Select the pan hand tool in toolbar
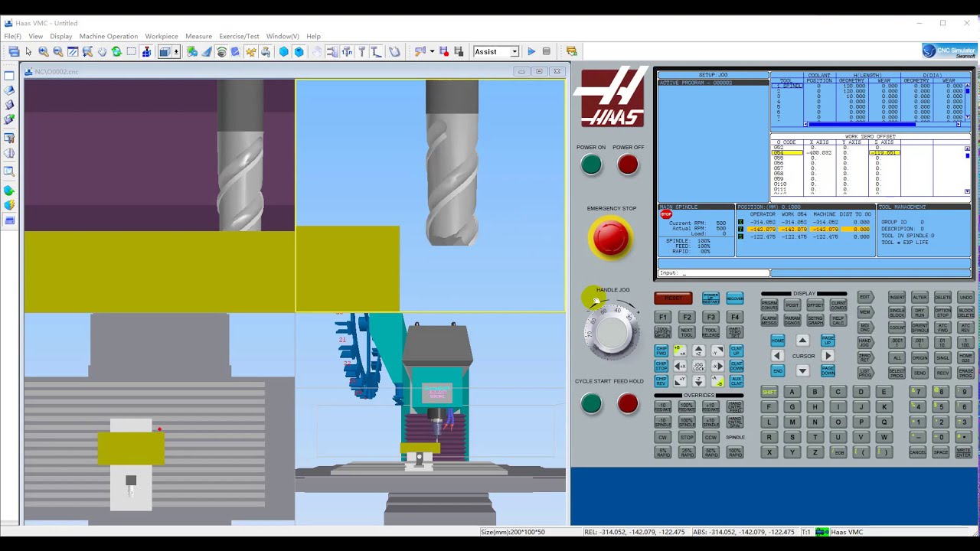Viewport: 980px width, 551px height. (x=103, y=52)
